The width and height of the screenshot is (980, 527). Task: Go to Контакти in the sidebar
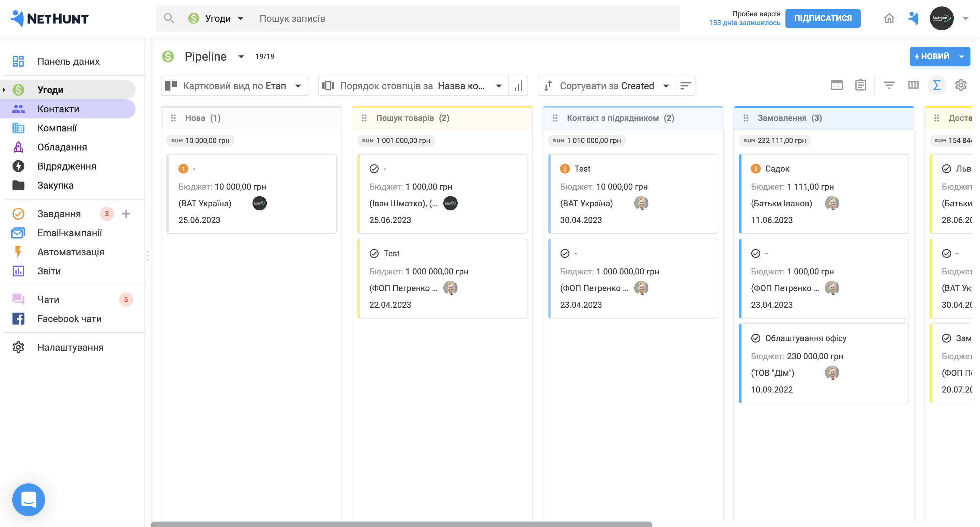point(68,109)
